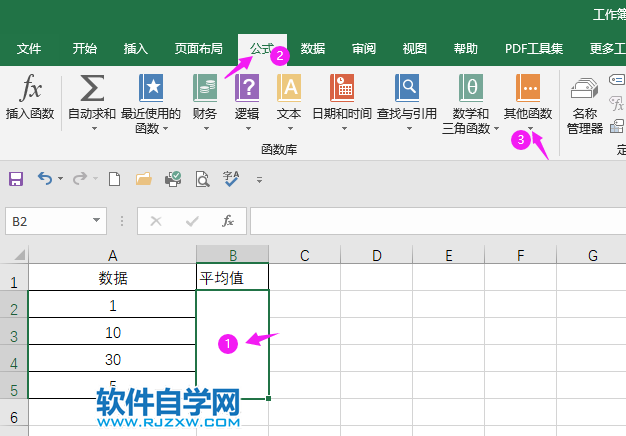Click inside the formula bar input

pyautogui.click(x=438, y=221)
